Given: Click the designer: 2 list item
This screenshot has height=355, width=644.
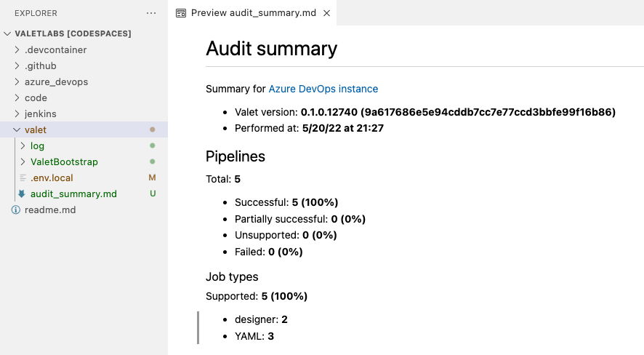Looking at the screenshot, I should (x=261, y=319).
